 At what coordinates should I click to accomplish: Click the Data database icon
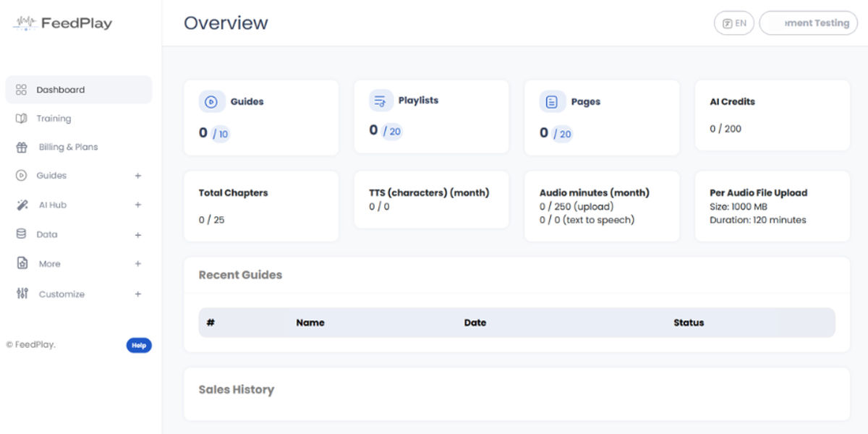[21, 234]
